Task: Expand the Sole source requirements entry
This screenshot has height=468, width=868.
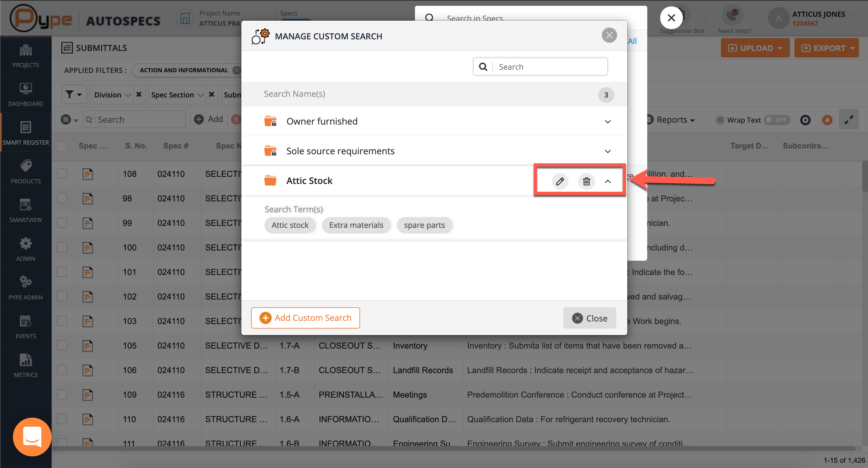Action: tap(608, 151)
